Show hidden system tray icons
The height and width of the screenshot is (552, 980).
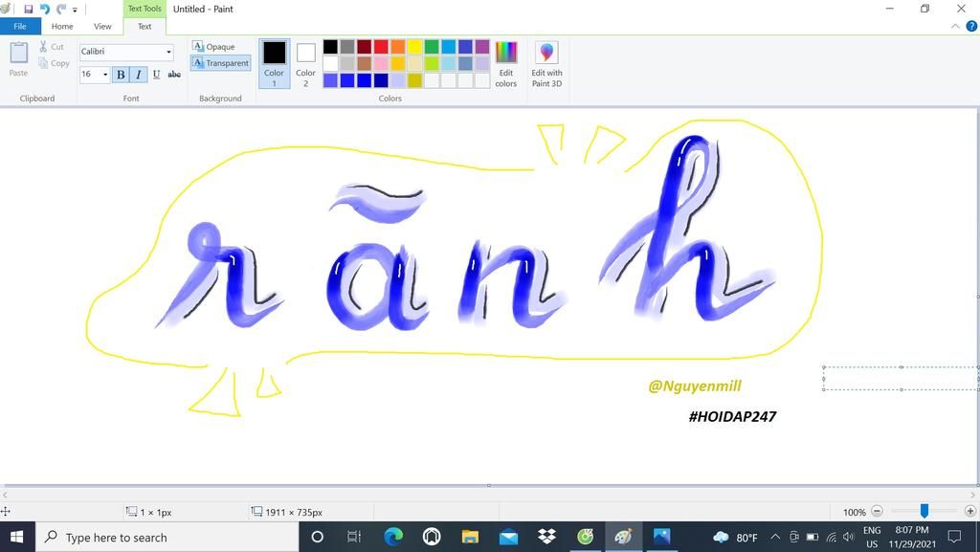[x=775, y=537]
